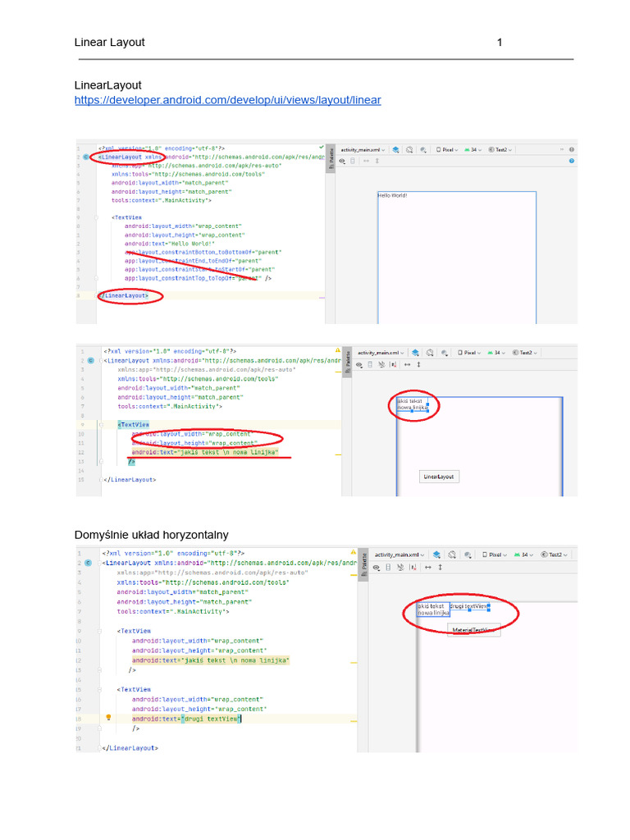Open Test2 theme dropdown in third screenshot
The width and height of the screenshot is (630, 840).
pyautogui.click(x=554, y=555)
